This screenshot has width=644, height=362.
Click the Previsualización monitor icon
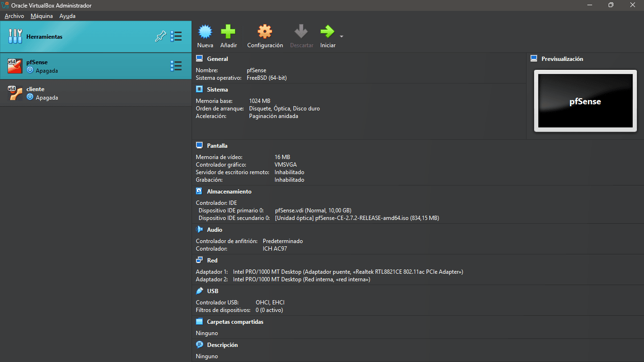pyautogui.click(x=534, y=59)
